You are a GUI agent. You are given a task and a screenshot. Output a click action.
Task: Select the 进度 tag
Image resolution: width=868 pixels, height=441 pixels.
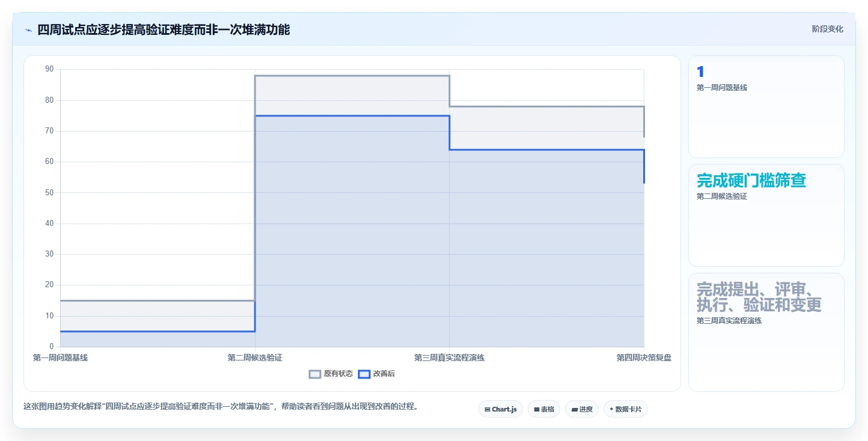(582, 409)
